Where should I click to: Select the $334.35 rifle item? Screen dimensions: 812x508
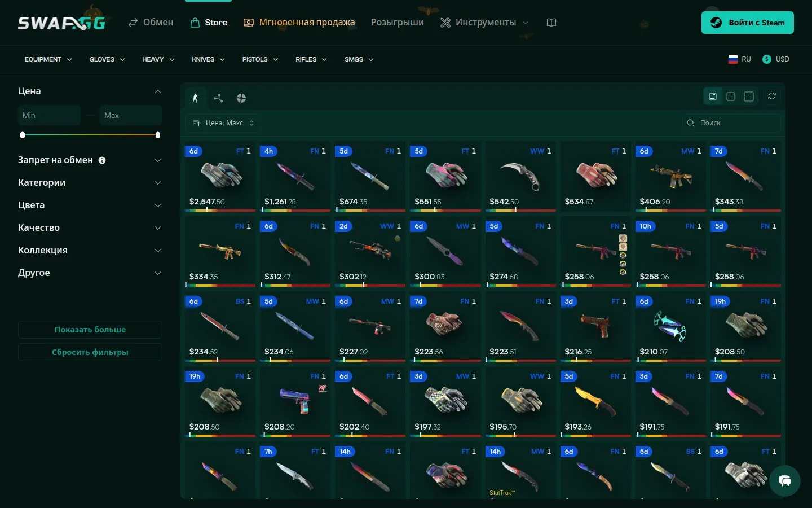point(220,252)
